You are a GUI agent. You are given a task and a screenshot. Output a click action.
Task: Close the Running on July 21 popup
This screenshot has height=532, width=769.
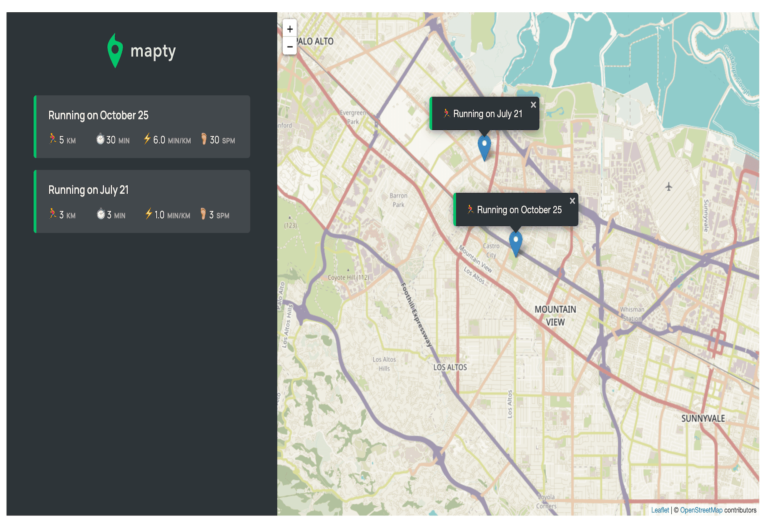pyautogui.click(x=533, y=105)
